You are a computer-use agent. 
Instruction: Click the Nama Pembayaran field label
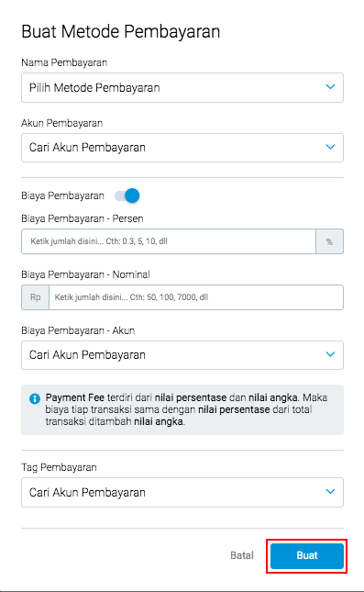[64, 62]
